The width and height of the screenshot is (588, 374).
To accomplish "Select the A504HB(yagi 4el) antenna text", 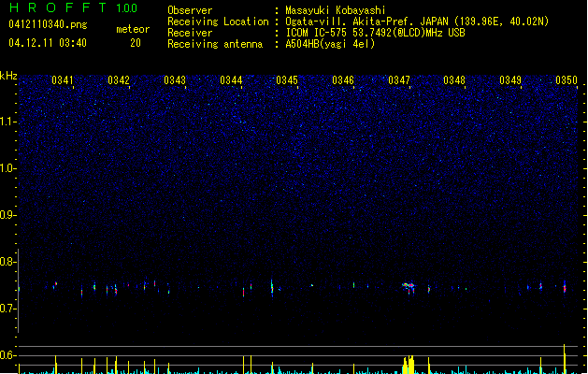I will click(x=330, y=44).
